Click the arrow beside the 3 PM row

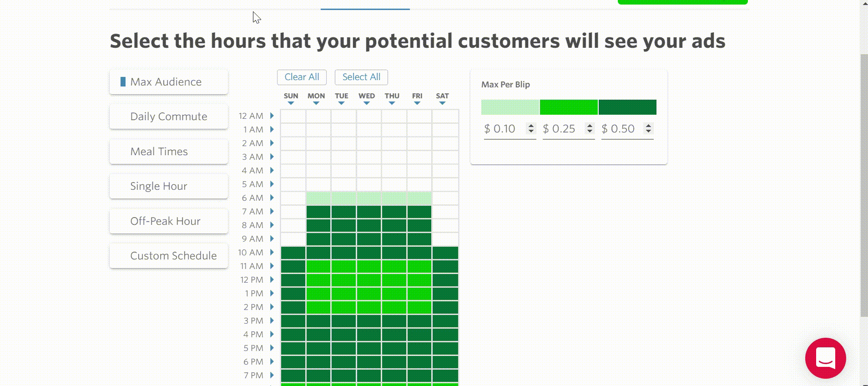[272, 320]
